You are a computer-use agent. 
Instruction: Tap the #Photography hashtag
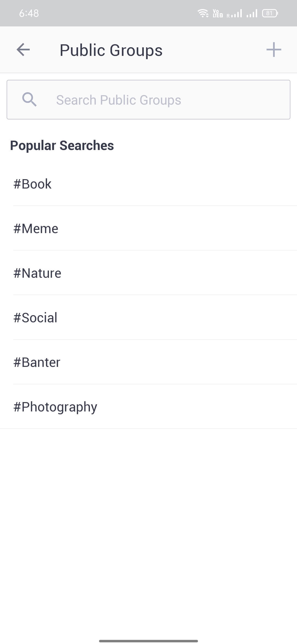55,407
